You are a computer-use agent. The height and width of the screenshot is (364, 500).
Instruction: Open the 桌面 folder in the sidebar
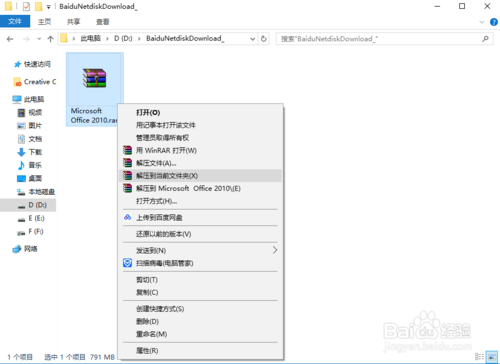point(30,179)
